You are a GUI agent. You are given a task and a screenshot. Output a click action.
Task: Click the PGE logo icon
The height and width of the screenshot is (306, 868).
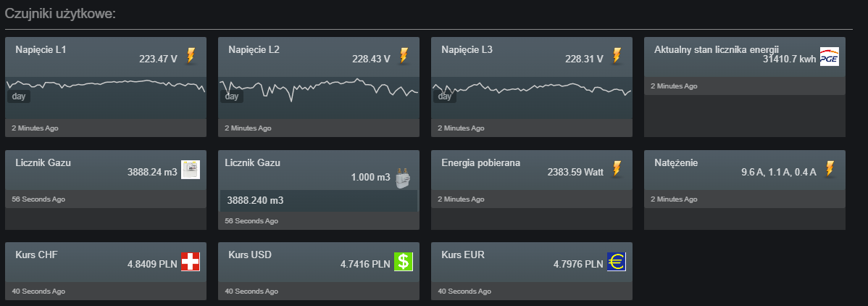pyautogui.click(x=830, y=57)
